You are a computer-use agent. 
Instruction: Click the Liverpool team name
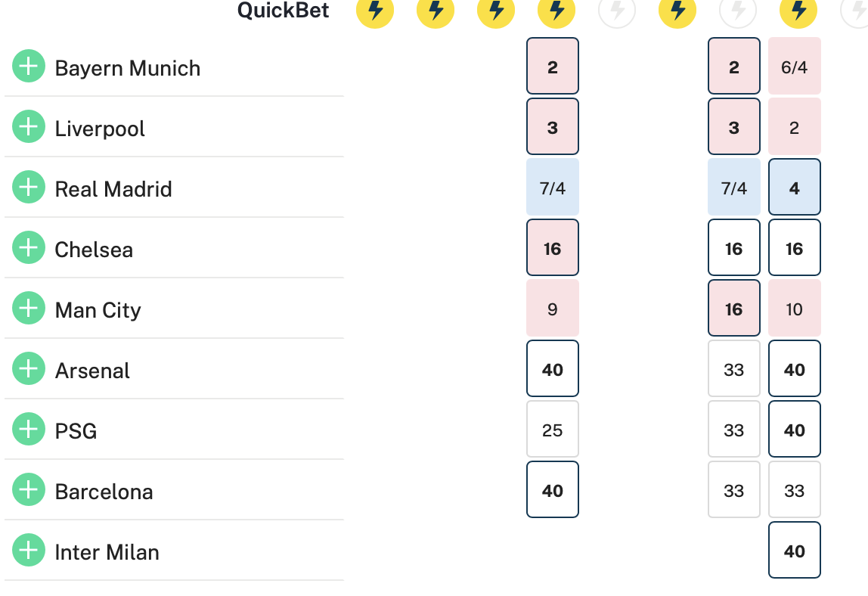pos(100,129)
